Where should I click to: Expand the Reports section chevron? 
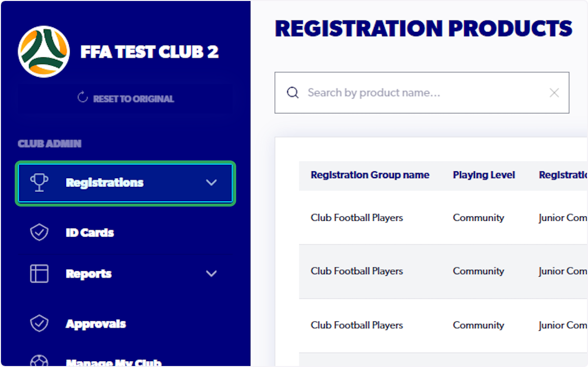pyautogui.click(x=212, y=273)
